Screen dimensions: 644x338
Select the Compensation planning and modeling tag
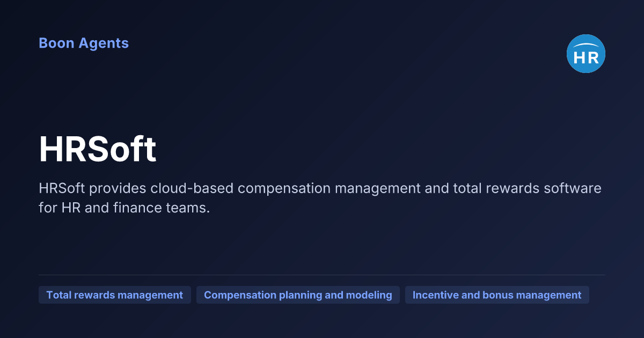pyautogui.click(x=298, y=295)
